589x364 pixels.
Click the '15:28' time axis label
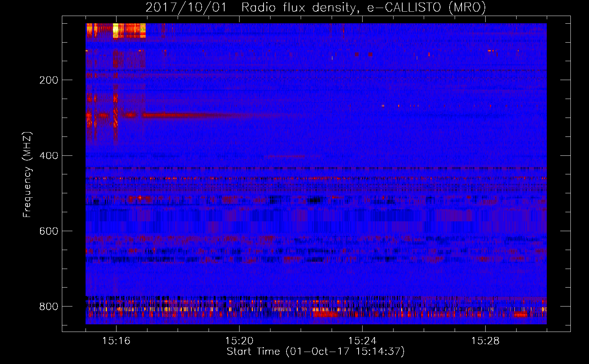[485, 341]
